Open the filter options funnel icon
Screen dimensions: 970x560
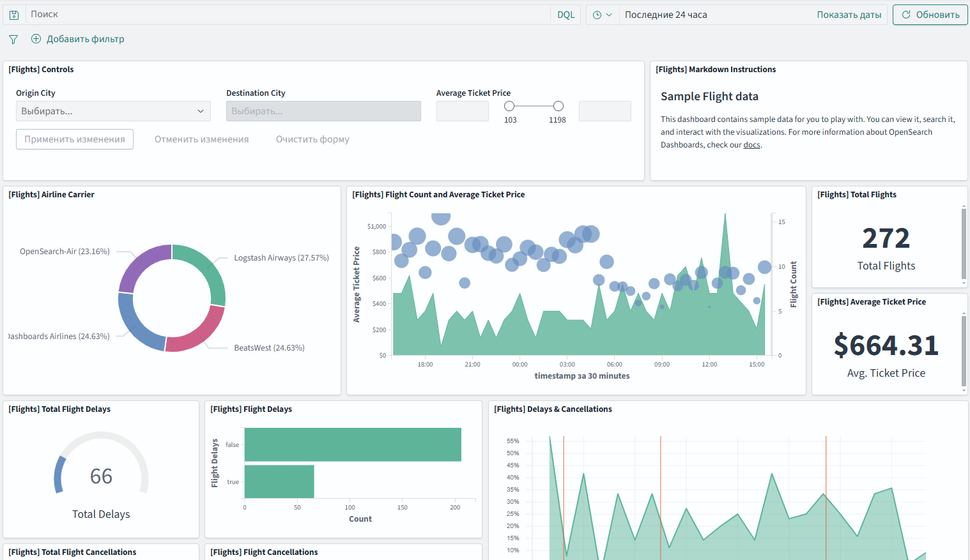[13, 40]
